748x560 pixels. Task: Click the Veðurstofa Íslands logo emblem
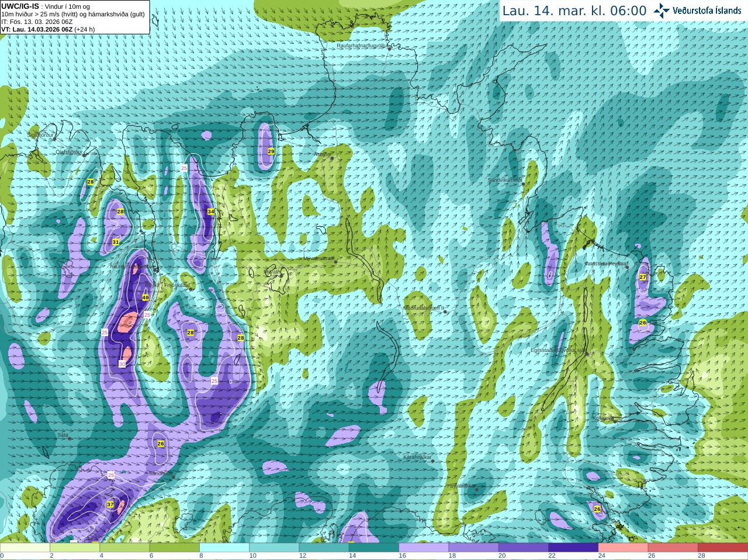point(662,11)
